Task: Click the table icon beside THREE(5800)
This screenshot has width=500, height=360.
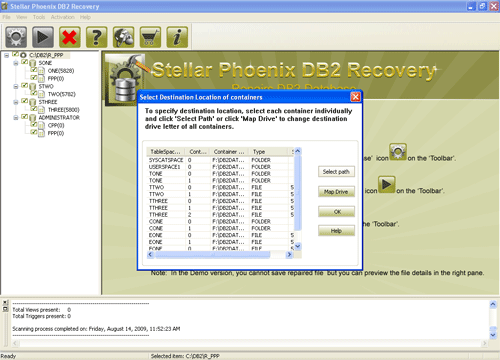Action: pyautogui.click(x=41, y=110)
